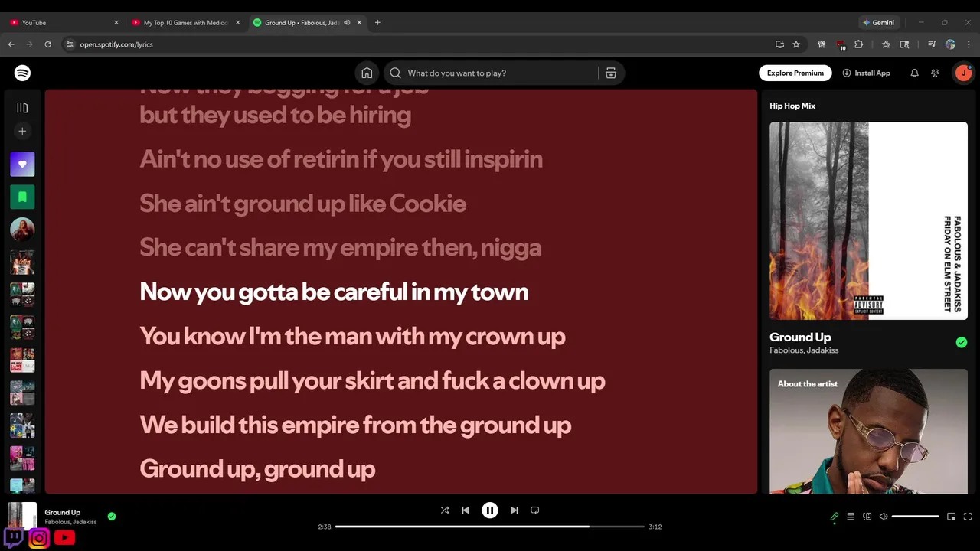The width and height of the screenshot is (980, 551).
Task: Adjust the volume slider
Action: pos(915,517)
